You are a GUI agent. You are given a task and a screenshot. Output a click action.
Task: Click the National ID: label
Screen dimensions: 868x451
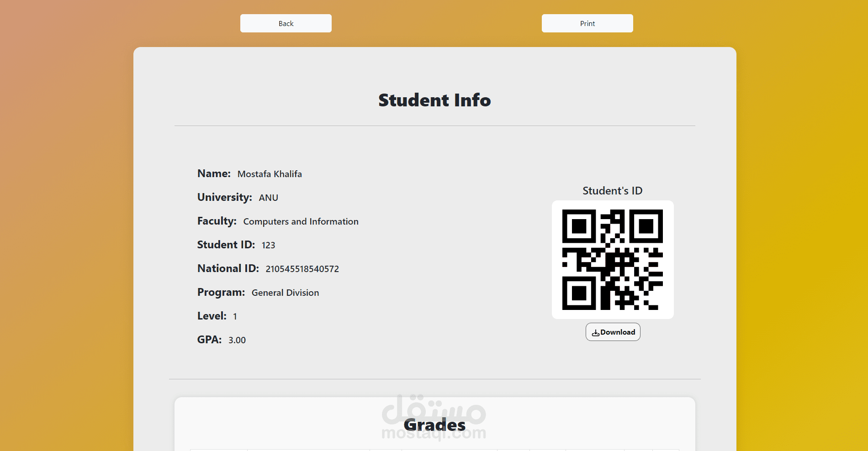coord(228,268)
